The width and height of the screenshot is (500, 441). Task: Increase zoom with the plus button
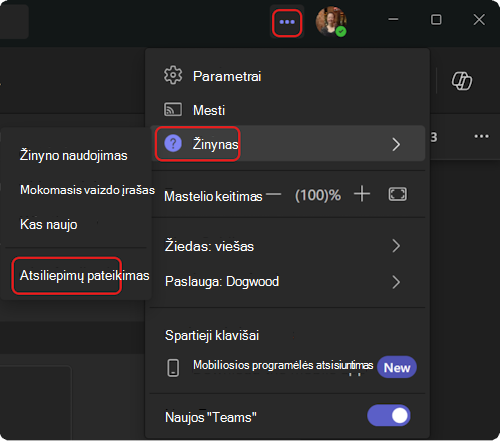point(362,194)
